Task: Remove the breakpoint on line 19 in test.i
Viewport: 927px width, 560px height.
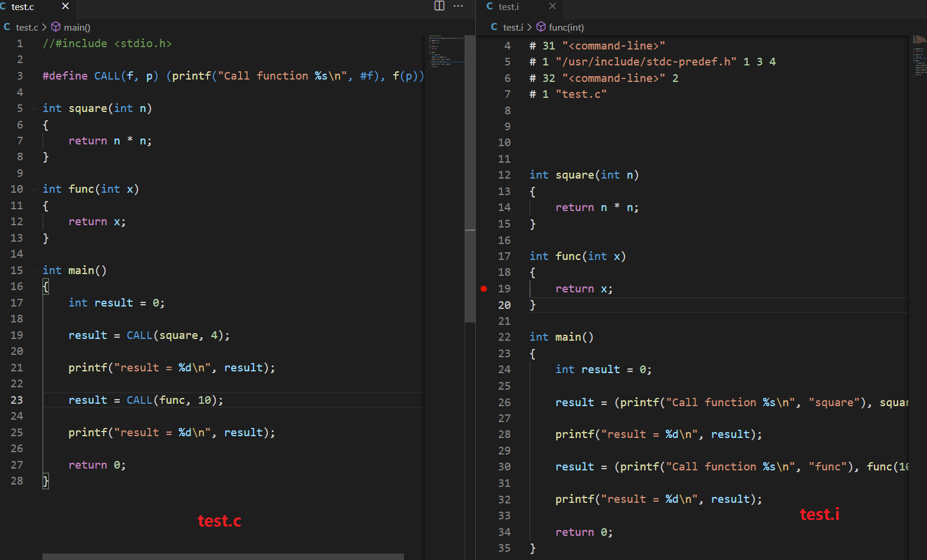Action: pos(484,289)
